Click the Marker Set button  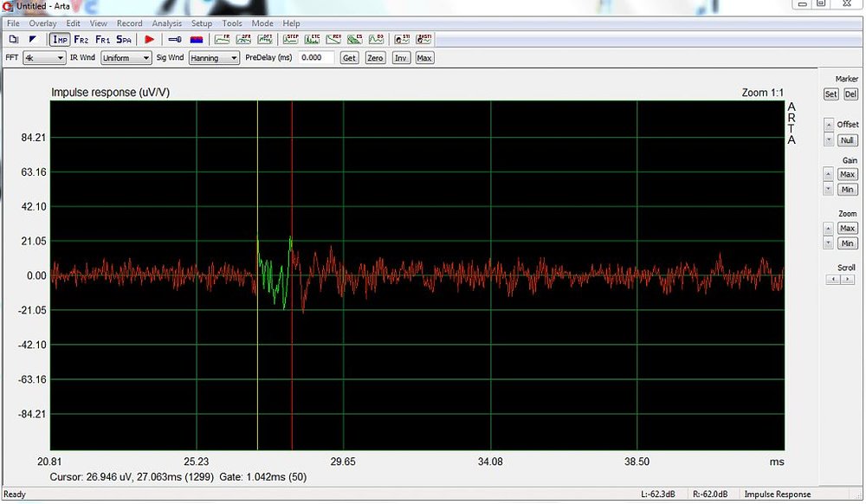click(830, 94)
